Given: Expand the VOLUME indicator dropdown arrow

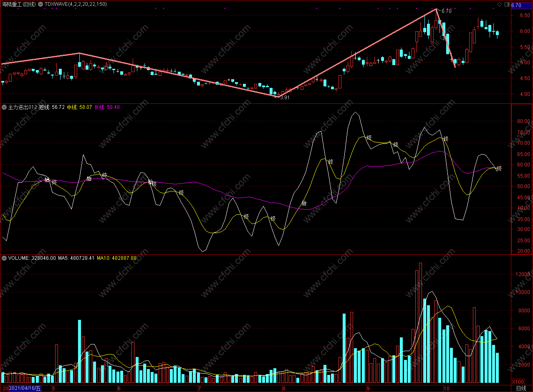Looking at the screenshot, I should coord(4,258).
